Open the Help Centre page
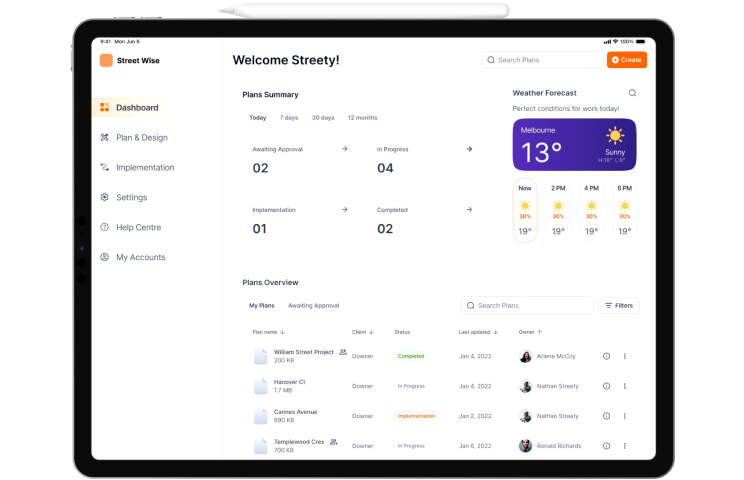This screenshot has width=744, height=480. (138, 227)
